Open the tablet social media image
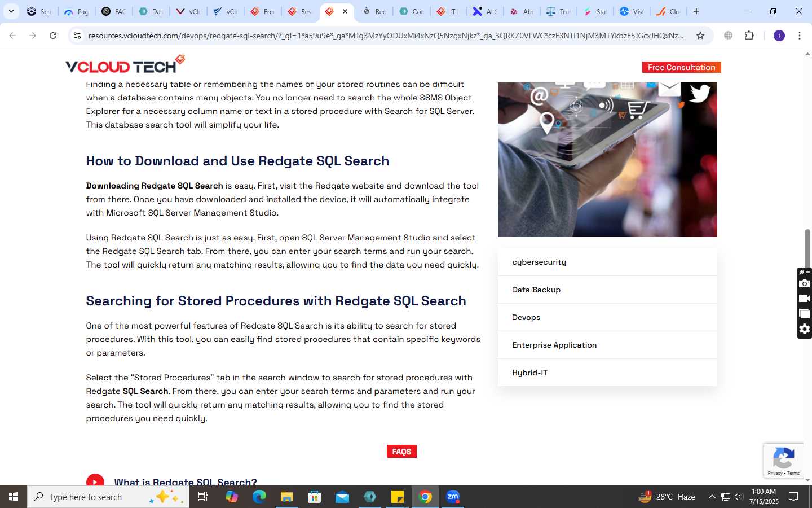The width and height of the screenshot is (812, 508). pos(607,159)
